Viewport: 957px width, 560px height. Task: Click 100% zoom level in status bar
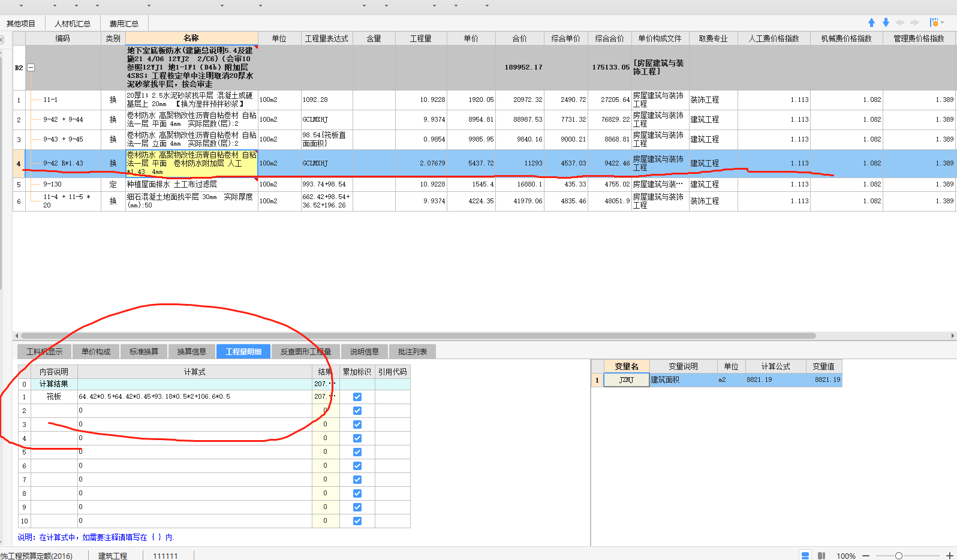click(845, 556)
